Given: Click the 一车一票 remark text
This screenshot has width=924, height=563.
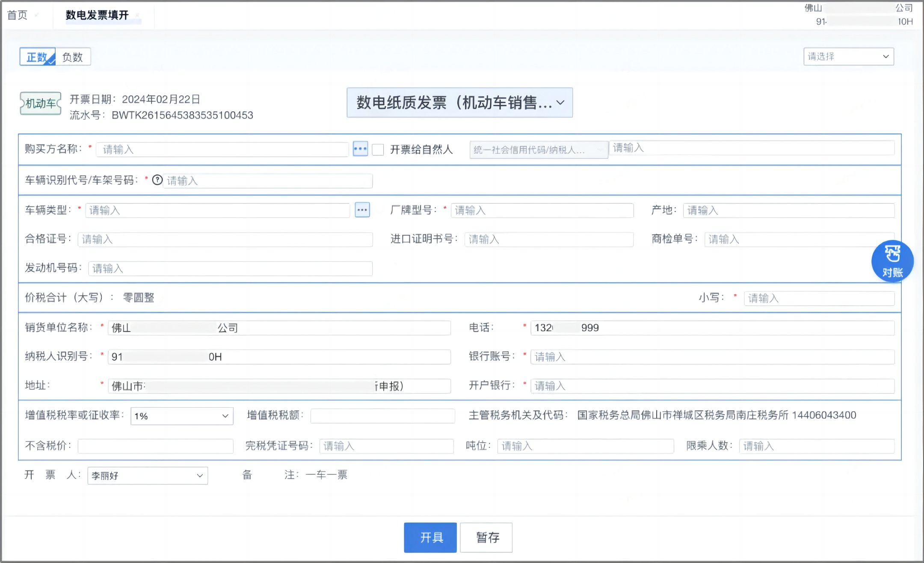Looking at the screenshot, I should click(x=327, y=474).
